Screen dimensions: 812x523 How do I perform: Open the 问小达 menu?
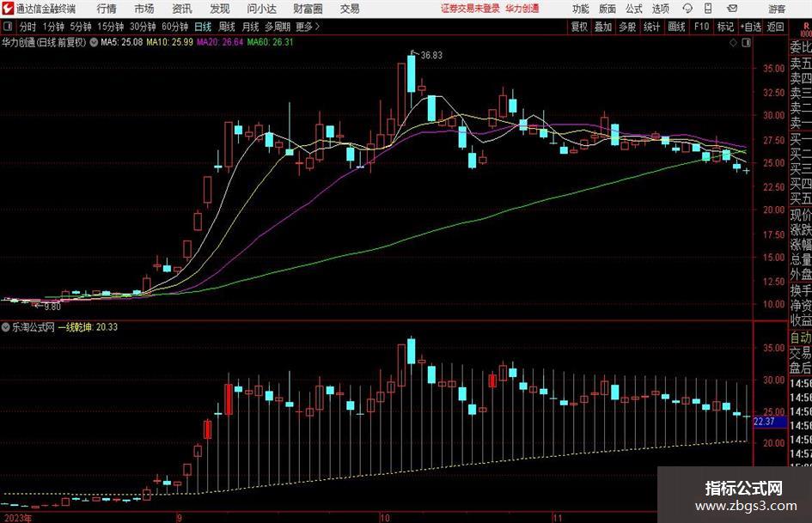pos(262,9)
